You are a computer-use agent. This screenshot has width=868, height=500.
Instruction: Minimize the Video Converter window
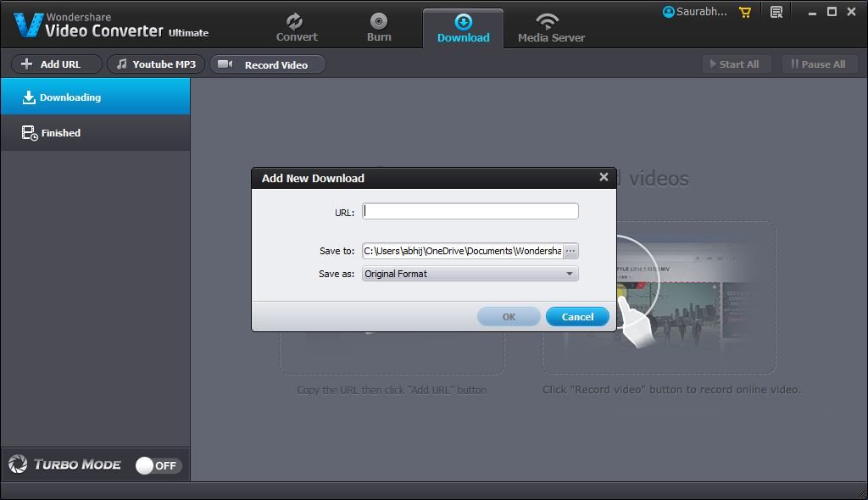coord(812,12)
